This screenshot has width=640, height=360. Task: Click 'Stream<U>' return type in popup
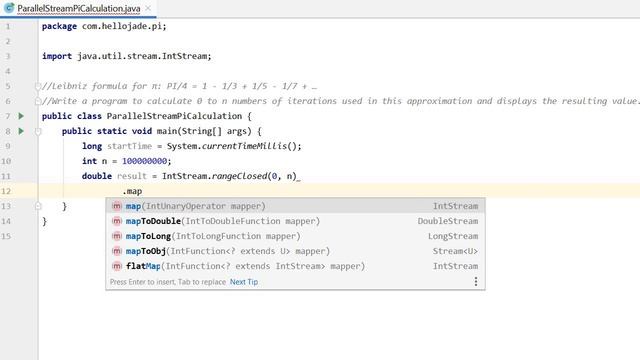point(455,251)
